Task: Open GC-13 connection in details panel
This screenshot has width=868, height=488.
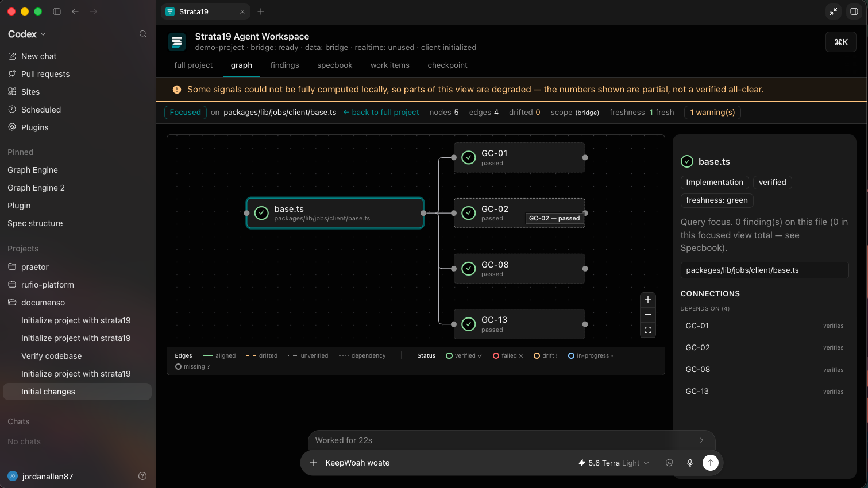Action: click(x=764, y=392)
